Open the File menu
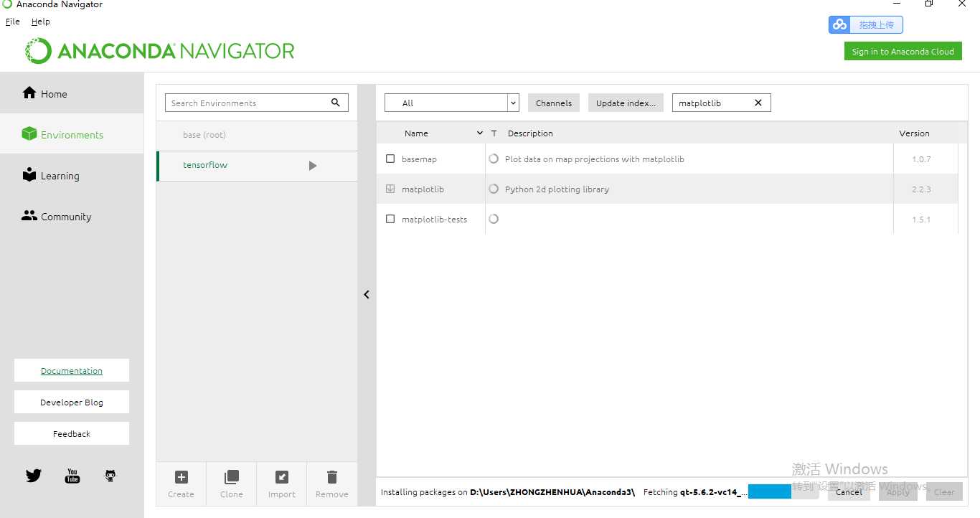The image size is (980, 518). click(13, 22)
